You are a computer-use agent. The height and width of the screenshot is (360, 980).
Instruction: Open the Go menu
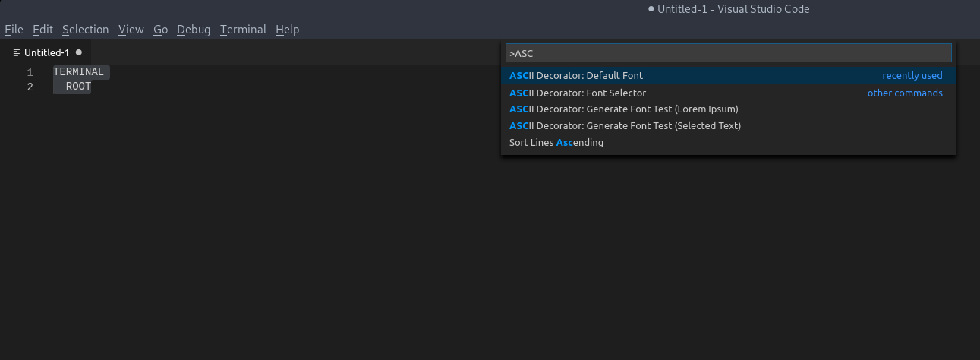(x=160, y=30)
